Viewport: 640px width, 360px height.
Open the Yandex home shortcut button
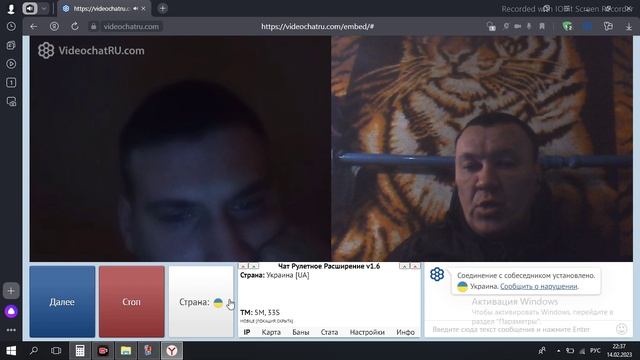(x=54, y=27)
